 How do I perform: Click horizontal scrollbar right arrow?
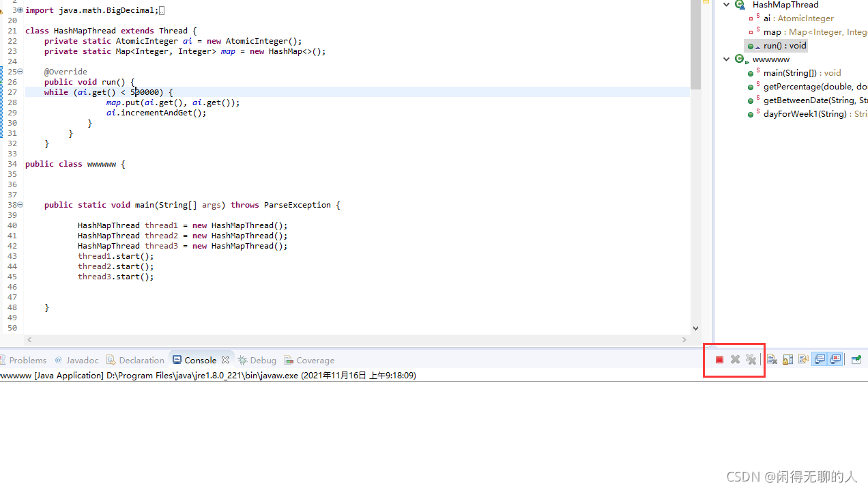click(x=684, y=339)
